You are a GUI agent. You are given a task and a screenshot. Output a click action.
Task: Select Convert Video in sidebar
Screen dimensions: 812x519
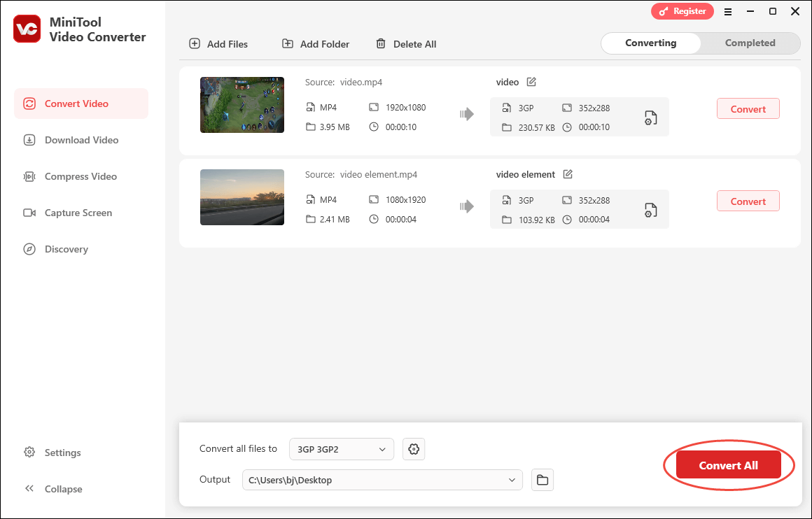click(x=81, y=104)
